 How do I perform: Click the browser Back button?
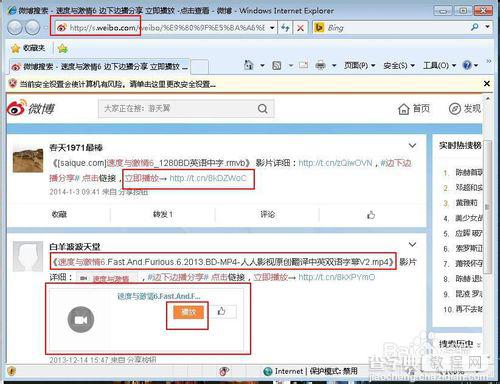tap(15, 27)
